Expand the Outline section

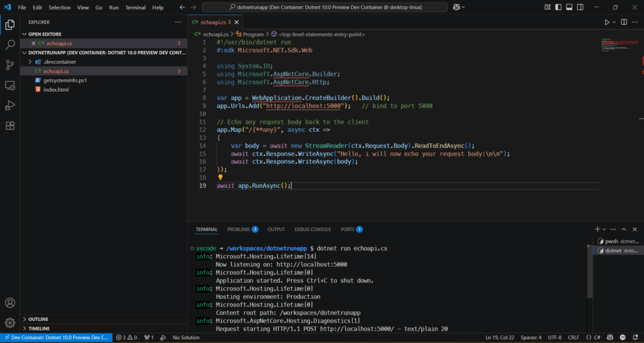[x=25, y=319]
